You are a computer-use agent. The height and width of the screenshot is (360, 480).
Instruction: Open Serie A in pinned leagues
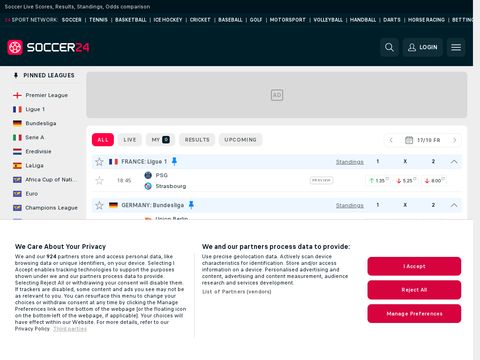(35, 137)
